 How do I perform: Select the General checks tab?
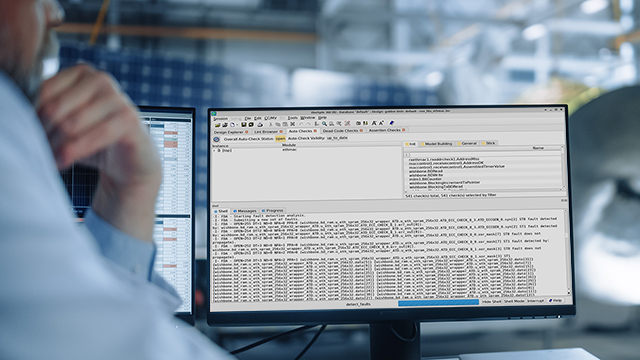[x=467, y=143]
